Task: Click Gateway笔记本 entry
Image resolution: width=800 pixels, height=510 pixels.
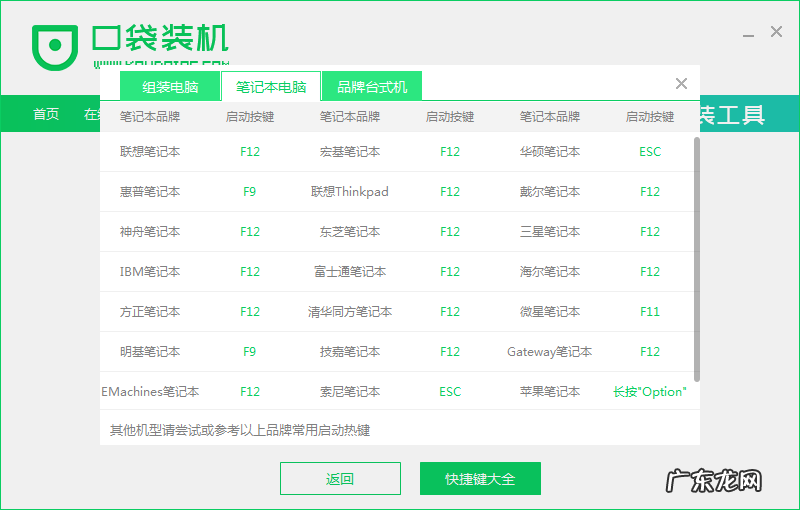Action: (550, 351)
